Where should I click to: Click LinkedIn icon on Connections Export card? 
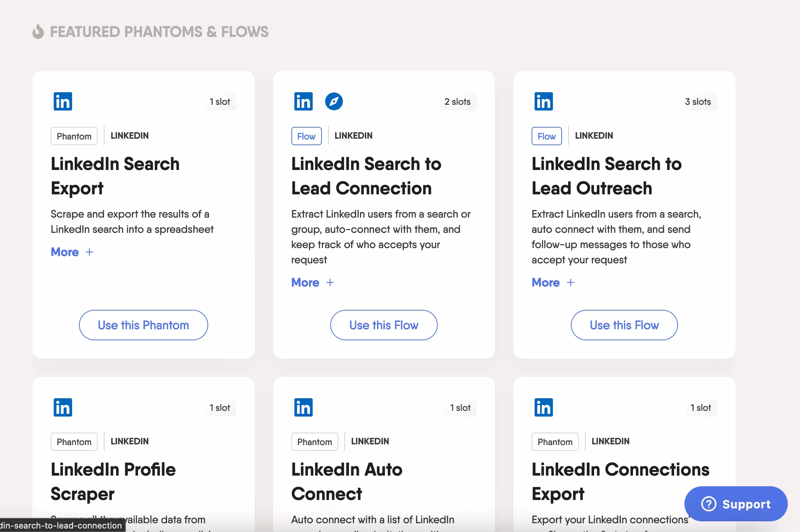(x=543, y=407)
